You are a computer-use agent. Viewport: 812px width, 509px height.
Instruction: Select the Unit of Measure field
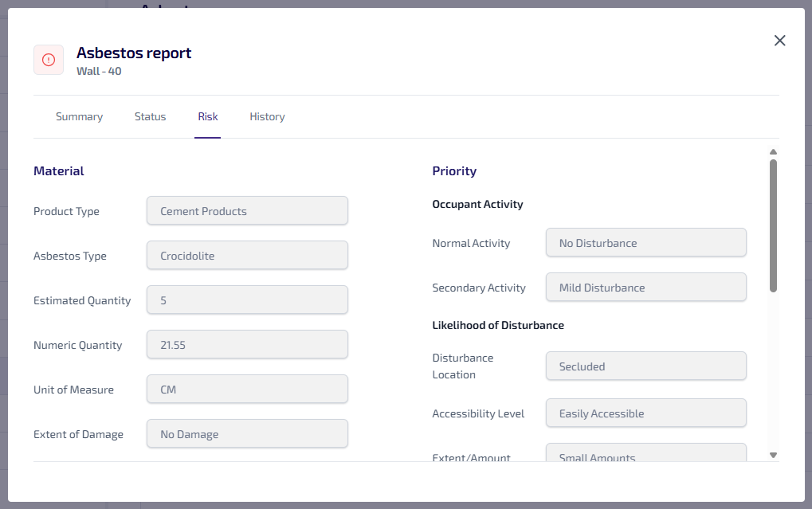[x=247, y=390]
